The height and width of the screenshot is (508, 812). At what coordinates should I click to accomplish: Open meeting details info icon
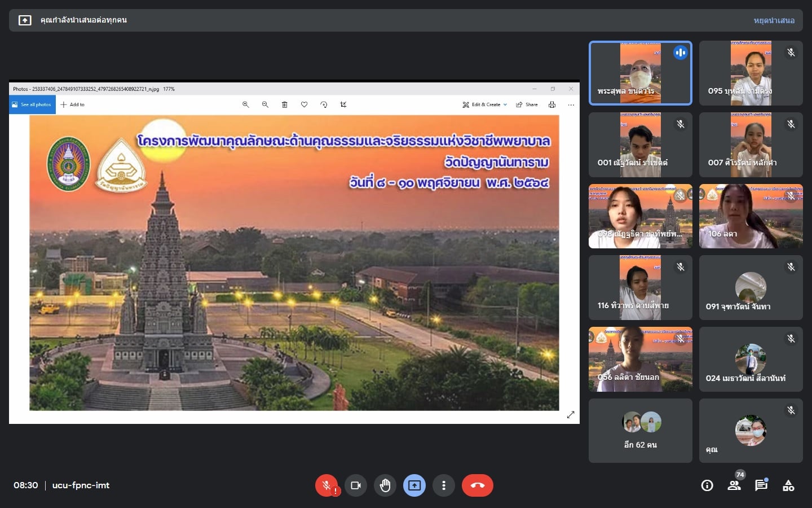707,485
